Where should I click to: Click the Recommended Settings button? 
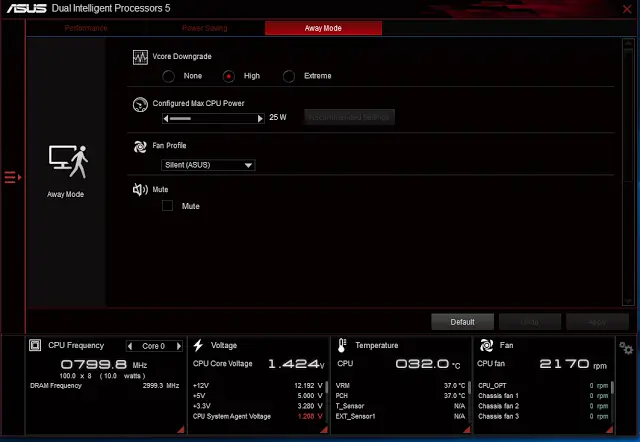(x=349, y=118)
